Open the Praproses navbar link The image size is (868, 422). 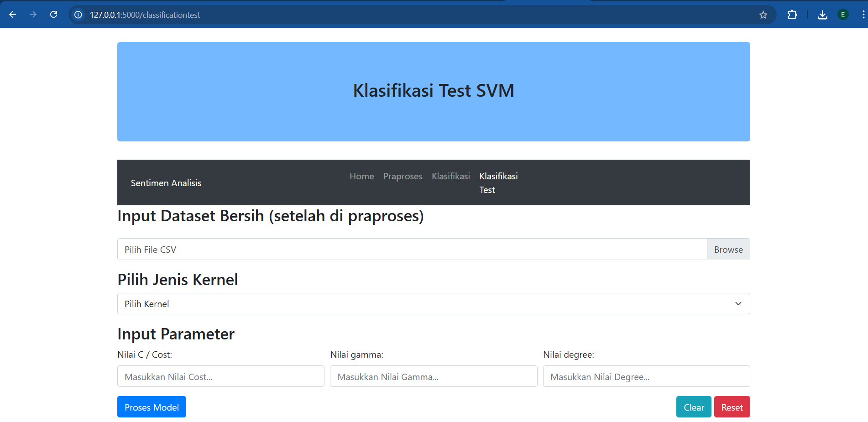tap(403, 176)
